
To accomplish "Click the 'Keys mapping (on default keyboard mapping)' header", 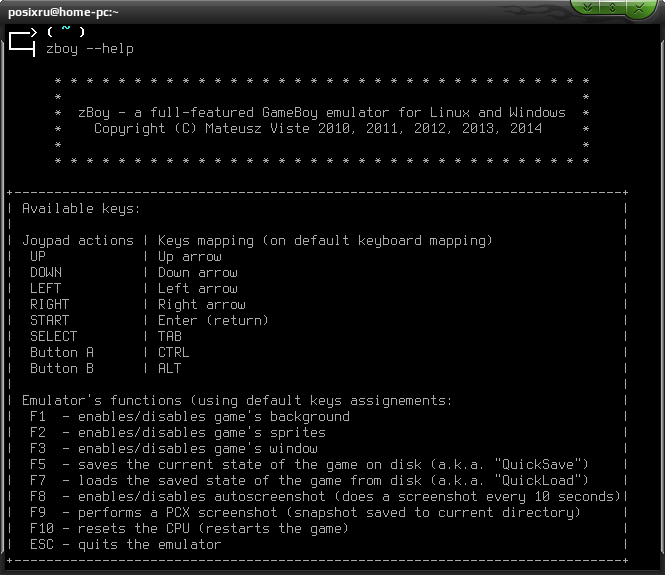I will pyautogui.click(x=325, y=241).
